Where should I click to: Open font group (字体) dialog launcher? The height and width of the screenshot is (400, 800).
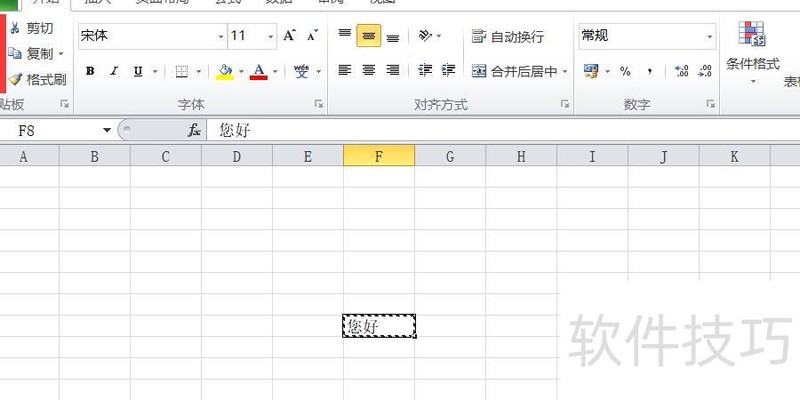(319, 104)
